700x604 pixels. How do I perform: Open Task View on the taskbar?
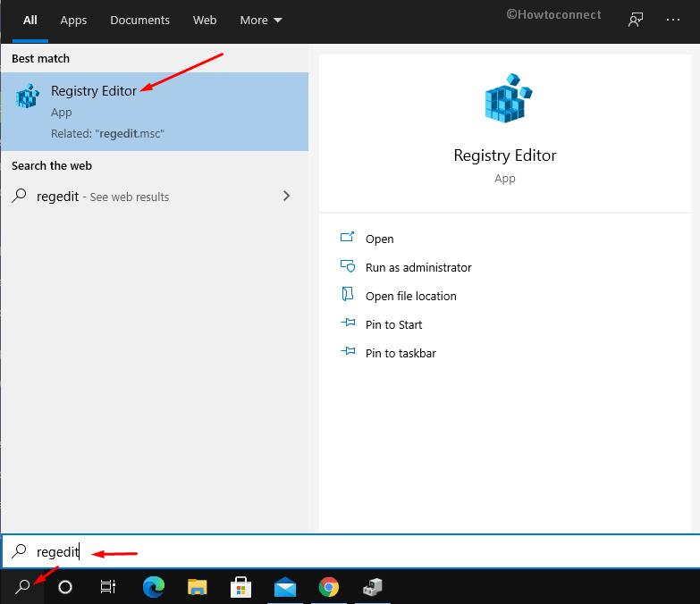click(x=108, y=587)
